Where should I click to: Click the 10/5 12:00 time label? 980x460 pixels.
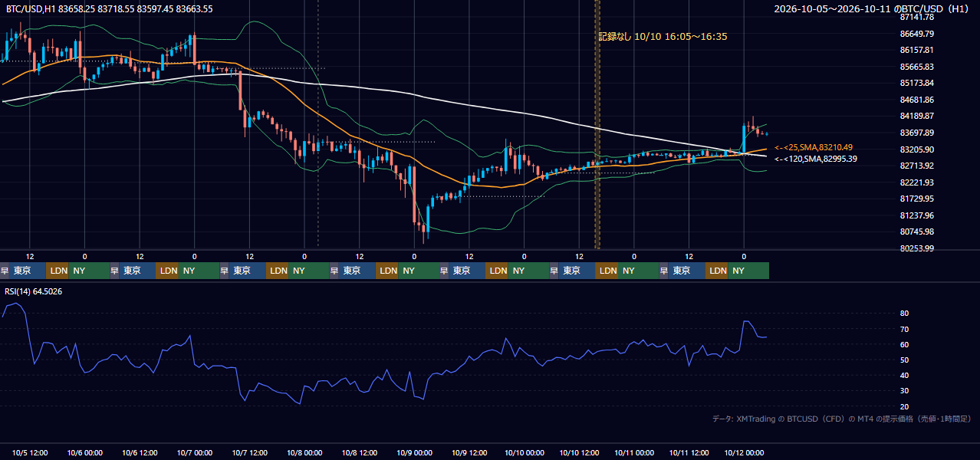click(x=31, y=452)
